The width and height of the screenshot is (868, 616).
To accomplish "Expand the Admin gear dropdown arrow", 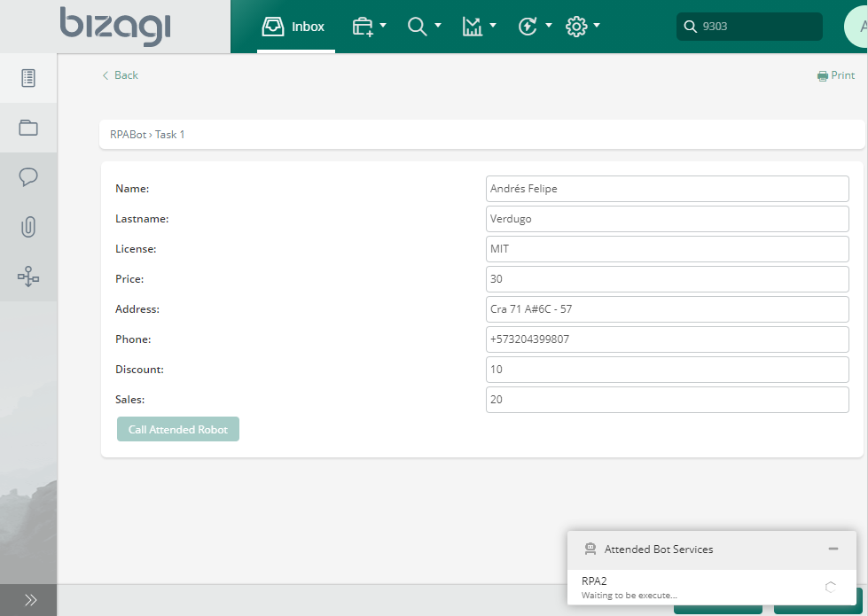I will (x=596, y=25).
